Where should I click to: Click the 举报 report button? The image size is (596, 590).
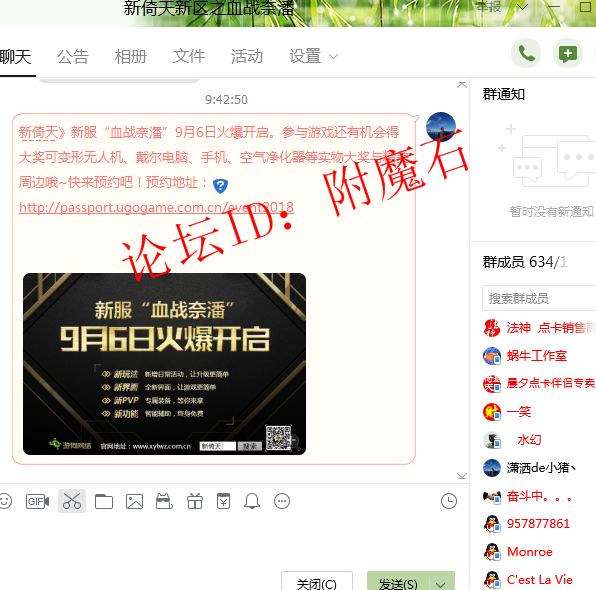point(489,6)
